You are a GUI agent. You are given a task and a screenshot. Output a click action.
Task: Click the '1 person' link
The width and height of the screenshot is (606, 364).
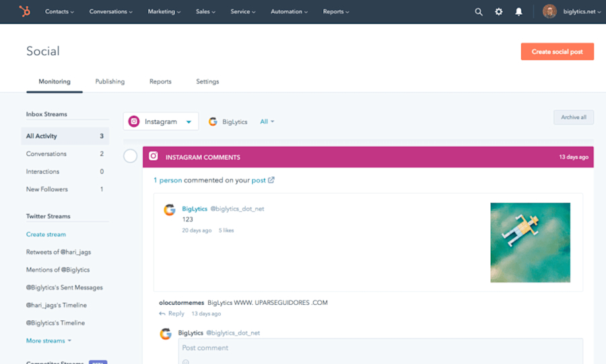[x=168, y=180]
